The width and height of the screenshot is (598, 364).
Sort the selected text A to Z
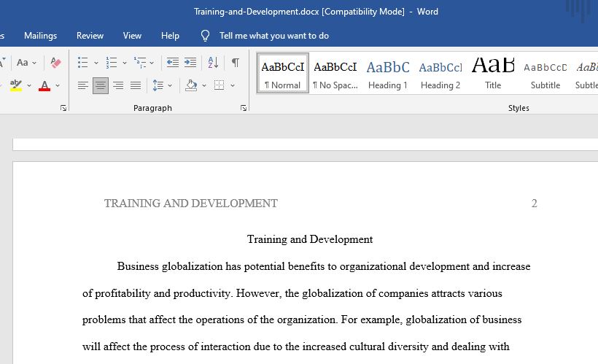pyautogui.click(x=213, y=62)
